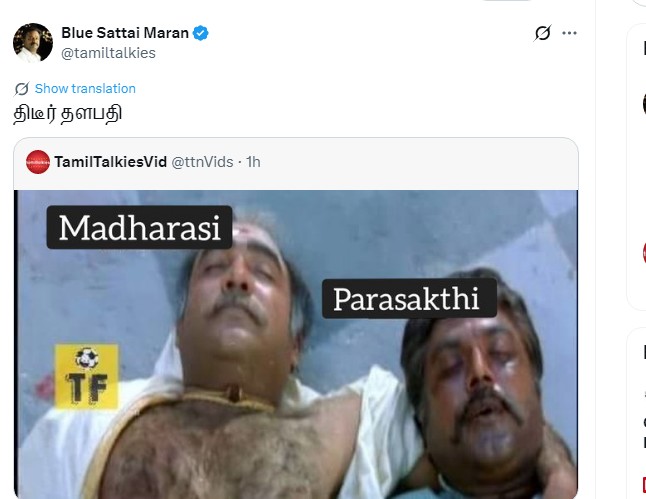The image size is (646, 499).
Task: Click the Madharasi label in the meme
Action: [140, 227]
